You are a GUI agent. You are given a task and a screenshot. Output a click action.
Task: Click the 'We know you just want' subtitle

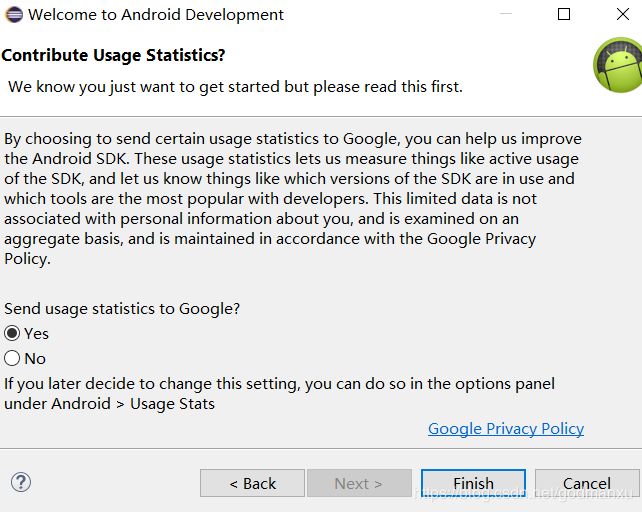point(235,87)
